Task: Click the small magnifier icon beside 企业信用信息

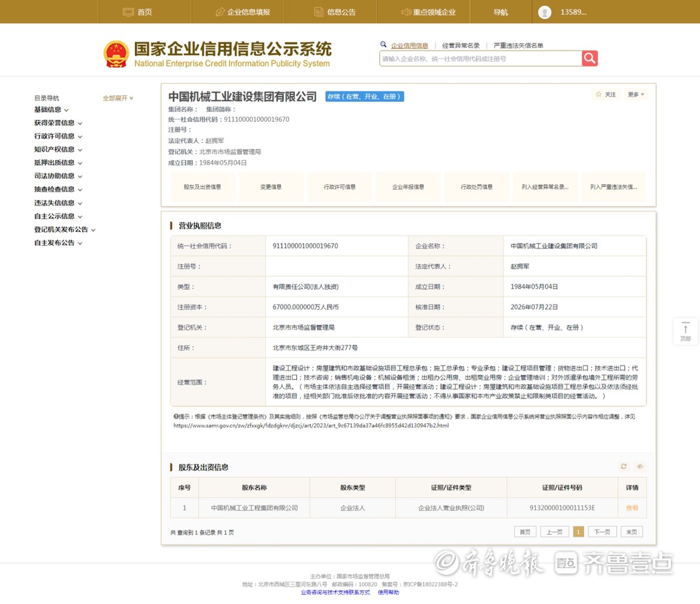Action: click(383, 44)
